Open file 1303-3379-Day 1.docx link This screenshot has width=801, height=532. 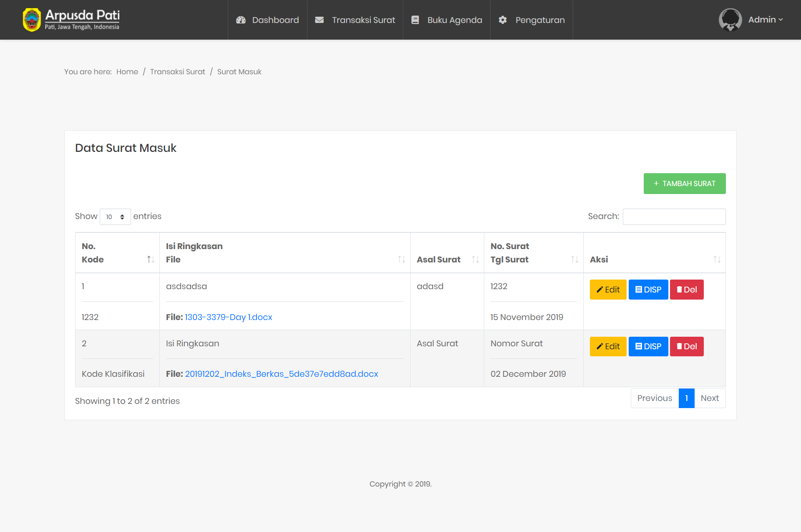pos(228,317)
